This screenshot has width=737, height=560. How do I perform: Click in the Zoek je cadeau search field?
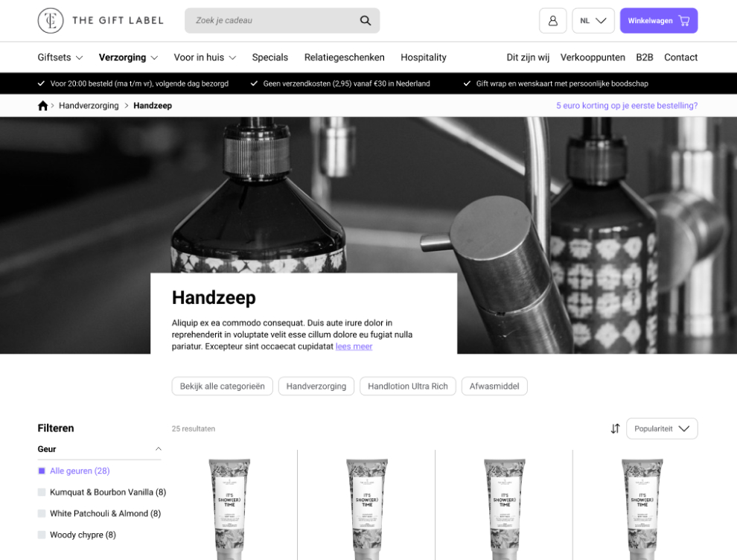pos(272,21)
